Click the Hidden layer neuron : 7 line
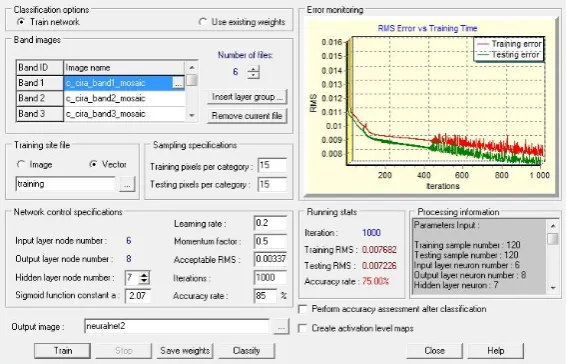This screenshot has height=364, width=567. [456, 285]
